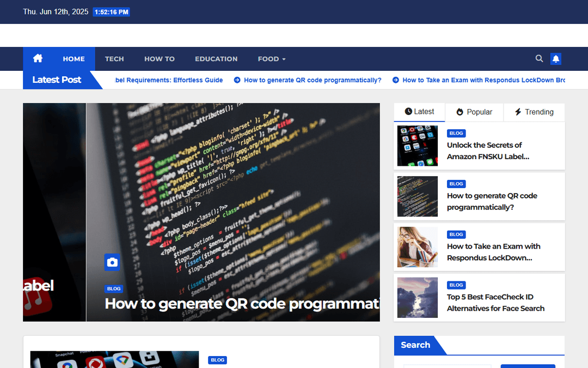Open sidebar 'How to generate QR code programmatically?' post
This screenshot has height=368, width=588.
pos(492,202)
